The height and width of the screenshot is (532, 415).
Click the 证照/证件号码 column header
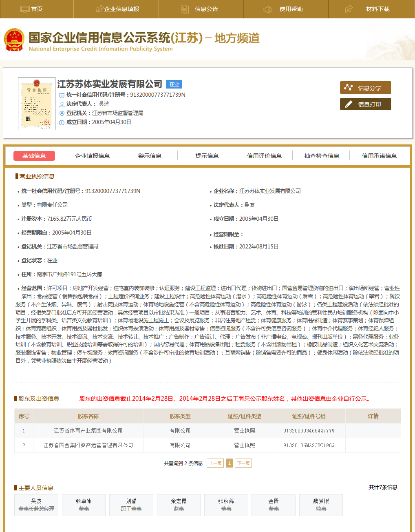pyautogui.click(x=309, y=416)
